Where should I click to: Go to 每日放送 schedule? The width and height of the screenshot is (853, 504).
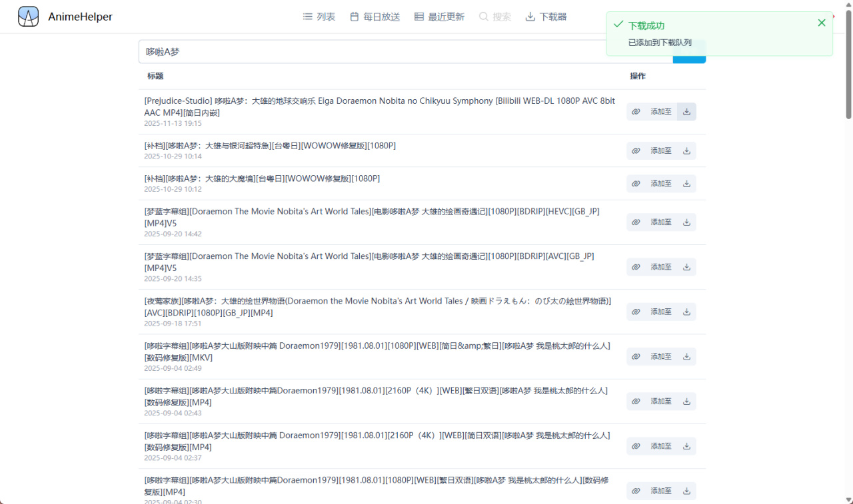[375, 17]
